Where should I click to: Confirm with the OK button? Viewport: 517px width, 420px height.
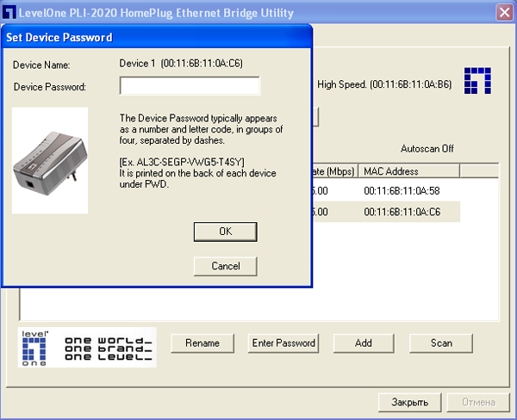[226, 232]
